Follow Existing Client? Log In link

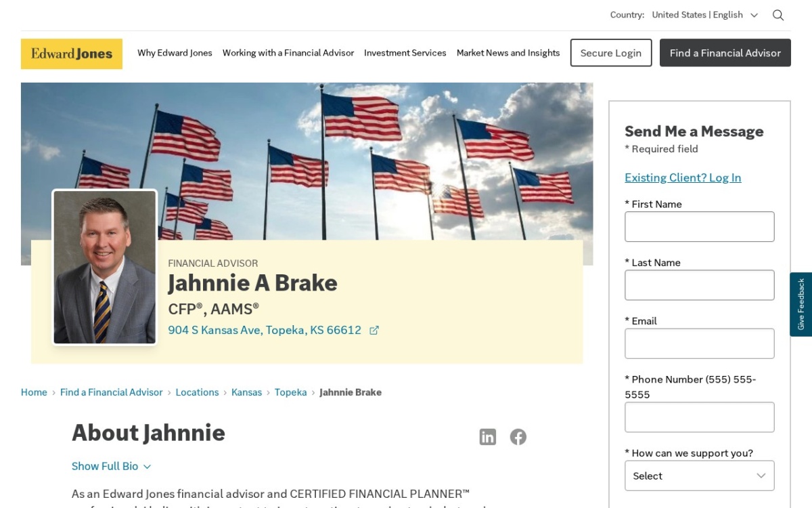pos(683,177)
